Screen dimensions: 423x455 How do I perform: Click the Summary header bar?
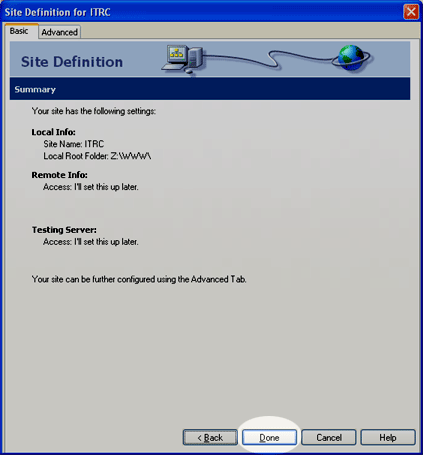click(210, 89)
